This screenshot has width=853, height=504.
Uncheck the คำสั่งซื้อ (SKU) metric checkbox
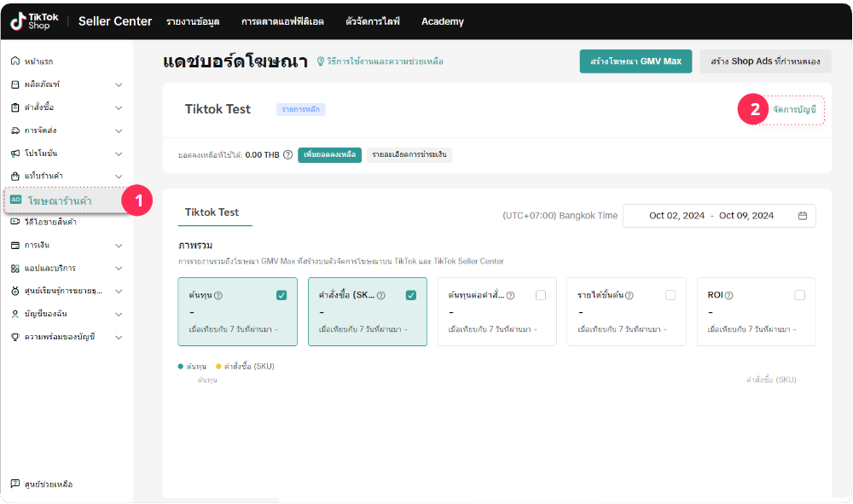coord(411,295)
